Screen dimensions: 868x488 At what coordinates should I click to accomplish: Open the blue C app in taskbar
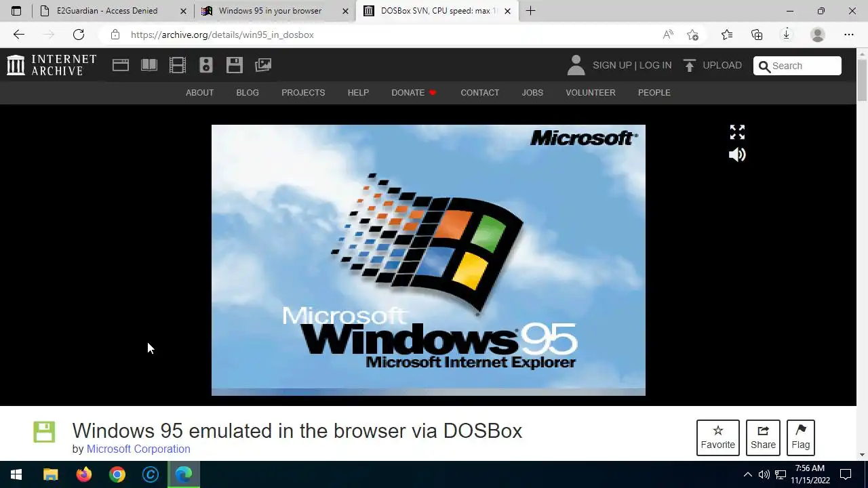point(151,474)
